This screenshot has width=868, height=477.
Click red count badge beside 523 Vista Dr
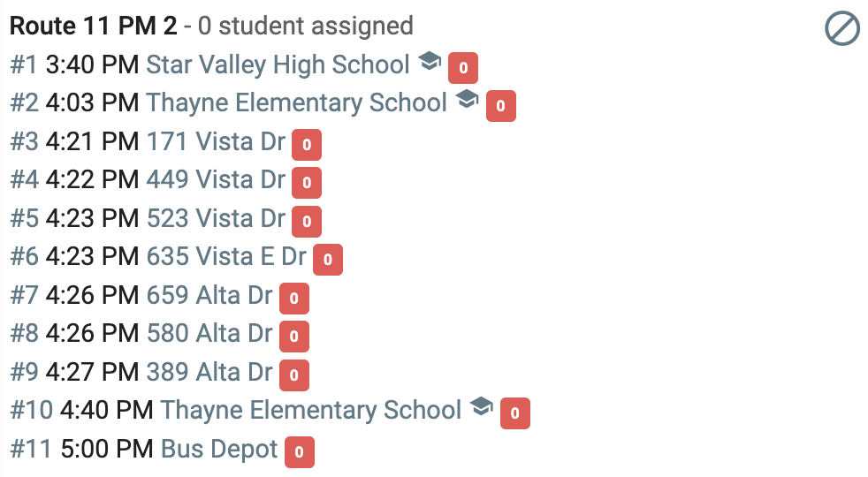307,222
